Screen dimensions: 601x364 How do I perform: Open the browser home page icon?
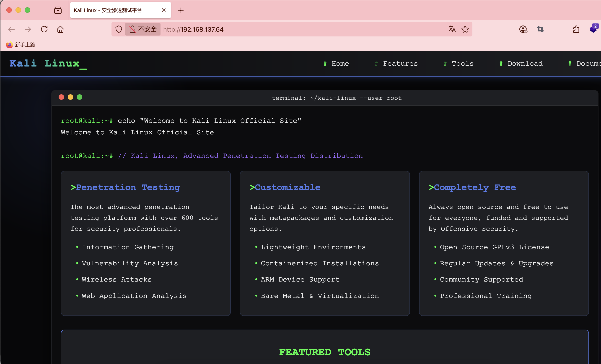60,29
